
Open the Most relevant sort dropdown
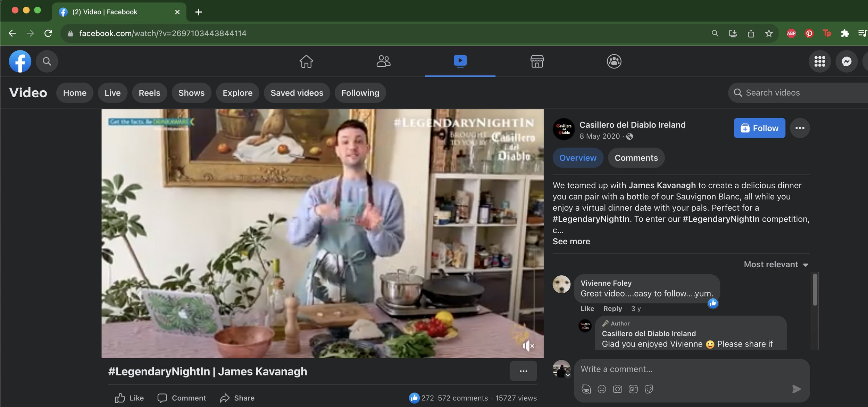click(x=776, y=264)
